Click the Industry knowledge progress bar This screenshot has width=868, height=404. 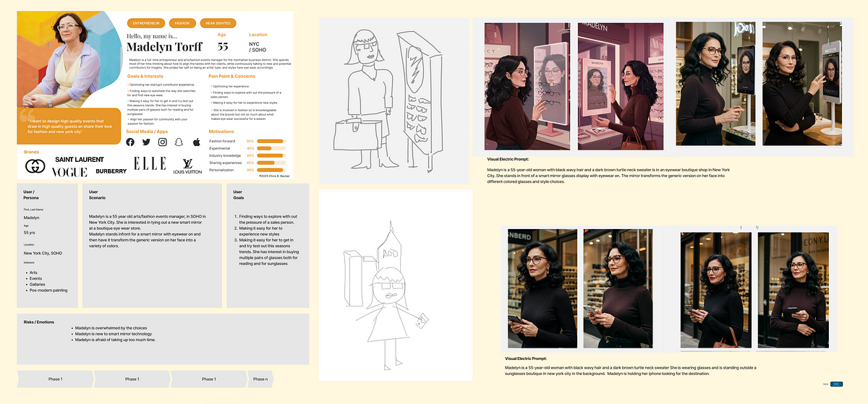coord(270,155)
